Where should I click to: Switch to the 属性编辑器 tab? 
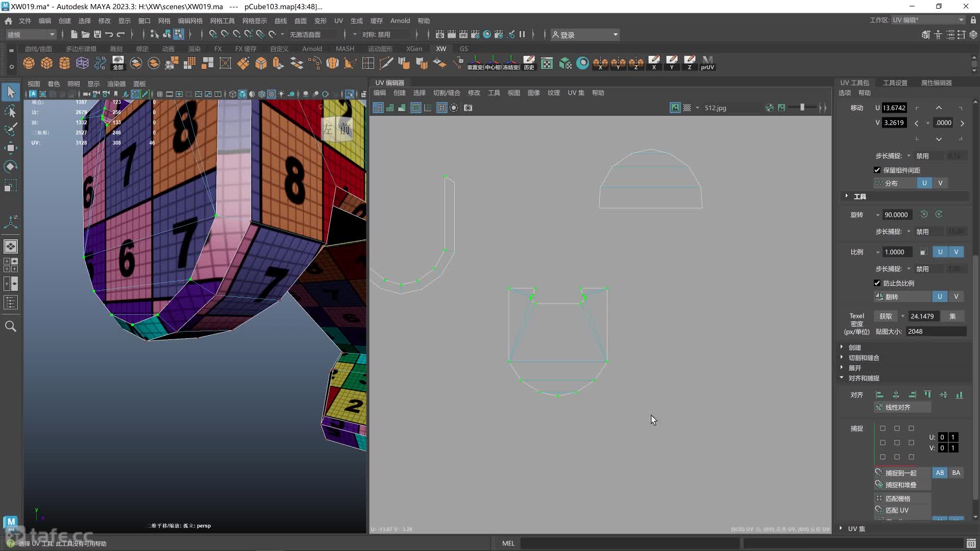point(936,83)
